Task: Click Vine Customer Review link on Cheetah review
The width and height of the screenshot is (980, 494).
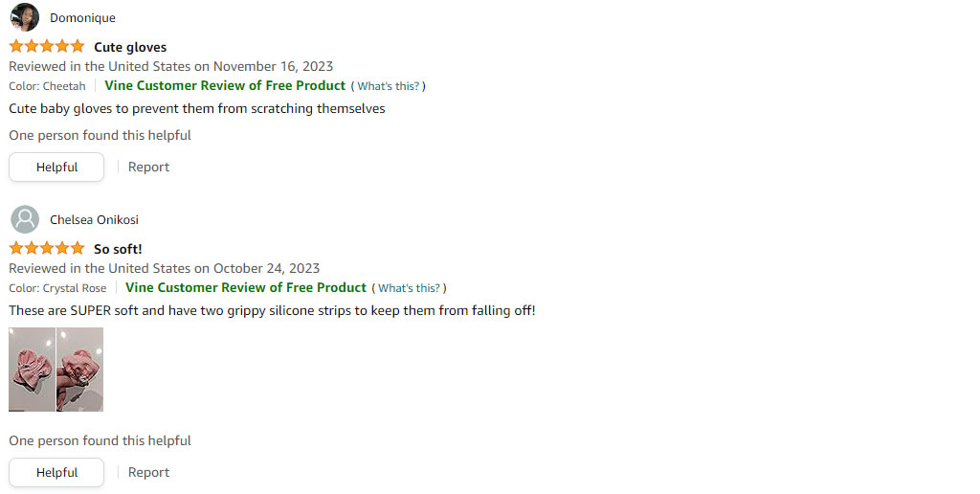Action: tap(225, 85)
